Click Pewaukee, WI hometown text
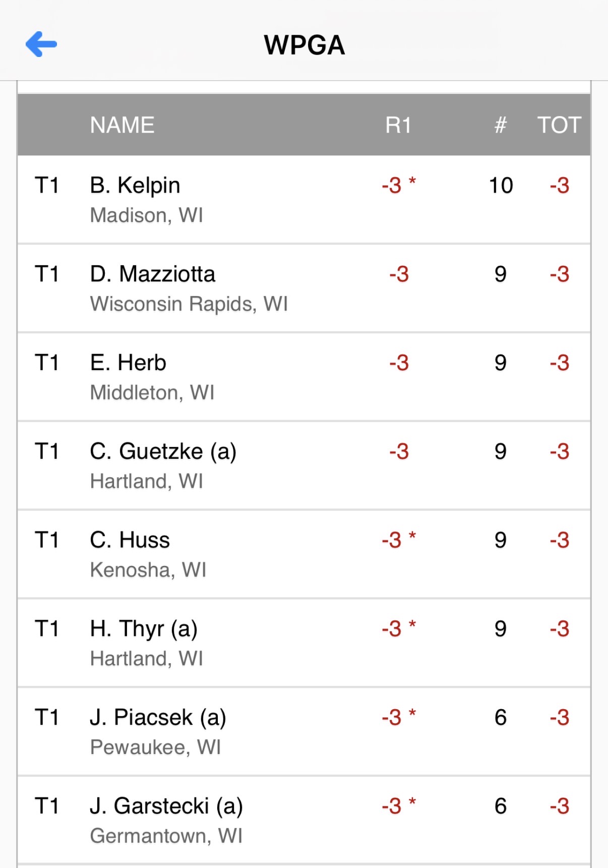 coord(155,747)
